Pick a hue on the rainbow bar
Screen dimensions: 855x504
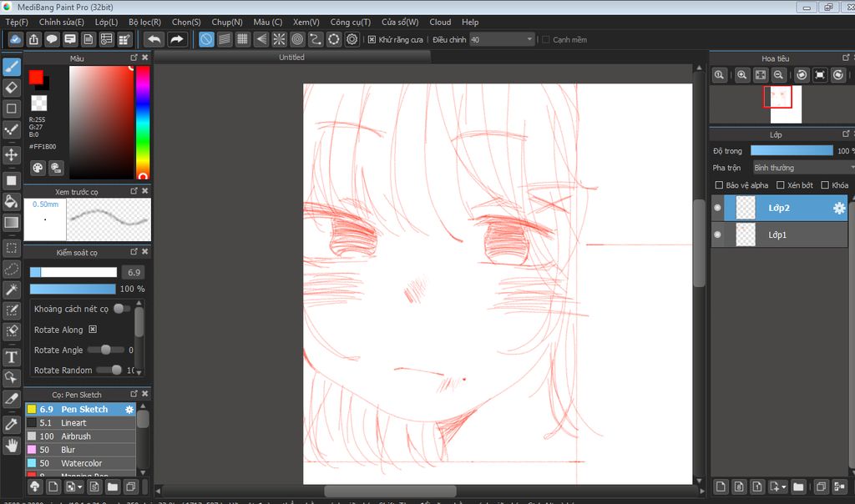143,123
